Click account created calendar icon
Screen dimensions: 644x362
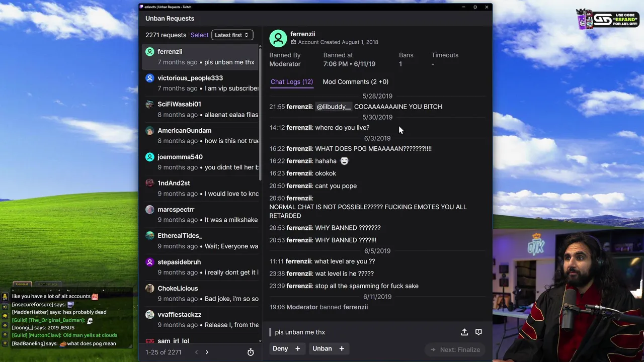coord(294,42)
